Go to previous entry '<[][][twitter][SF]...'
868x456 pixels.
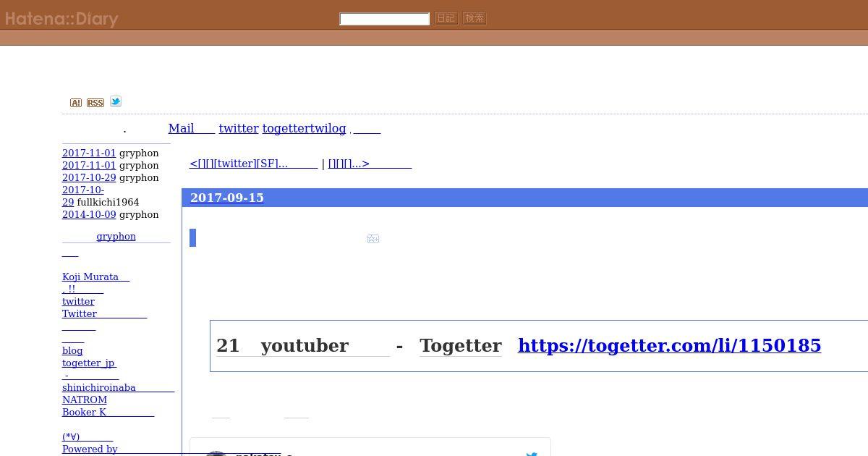[253, 164]
